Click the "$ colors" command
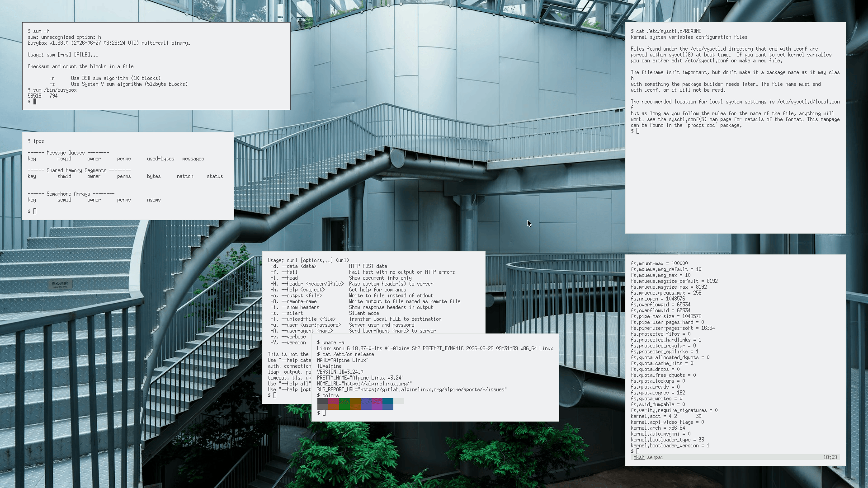 [x=328, y=395]
